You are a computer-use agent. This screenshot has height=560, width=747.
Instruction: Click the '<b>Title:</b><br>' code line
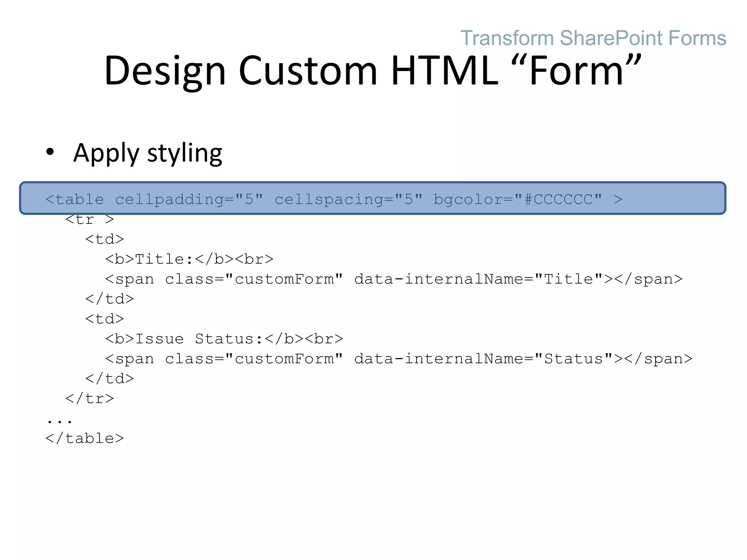[x=189, y=259]
